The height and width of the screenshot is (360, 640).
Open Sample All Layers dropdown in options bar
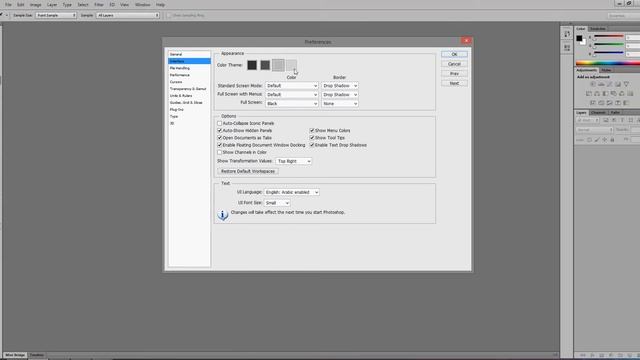pos(128,15)
